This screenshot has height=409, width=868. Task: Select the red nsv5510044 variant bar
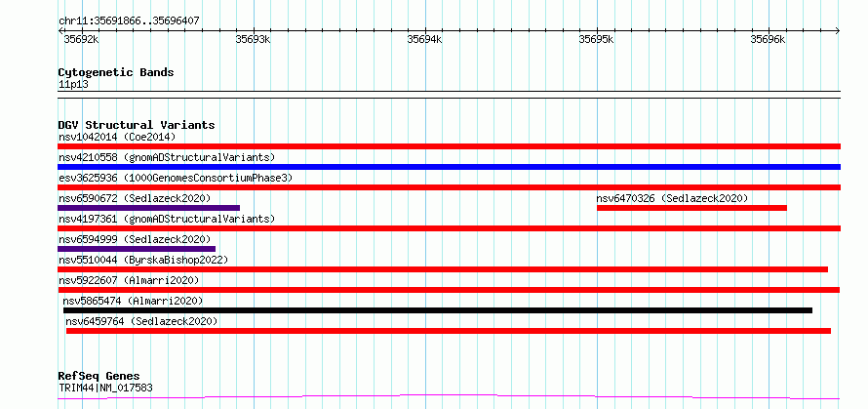443,269
